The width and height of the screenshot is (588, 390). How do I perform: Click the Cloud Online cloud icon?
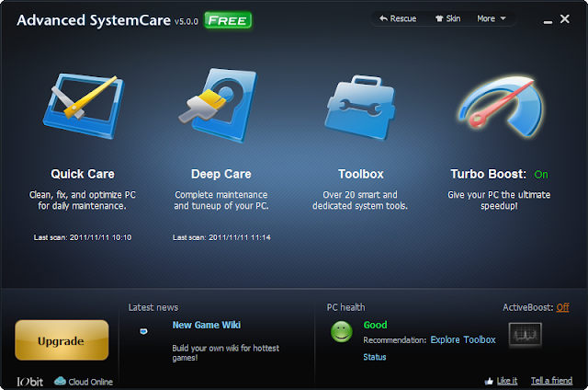(x=60, y=381)
